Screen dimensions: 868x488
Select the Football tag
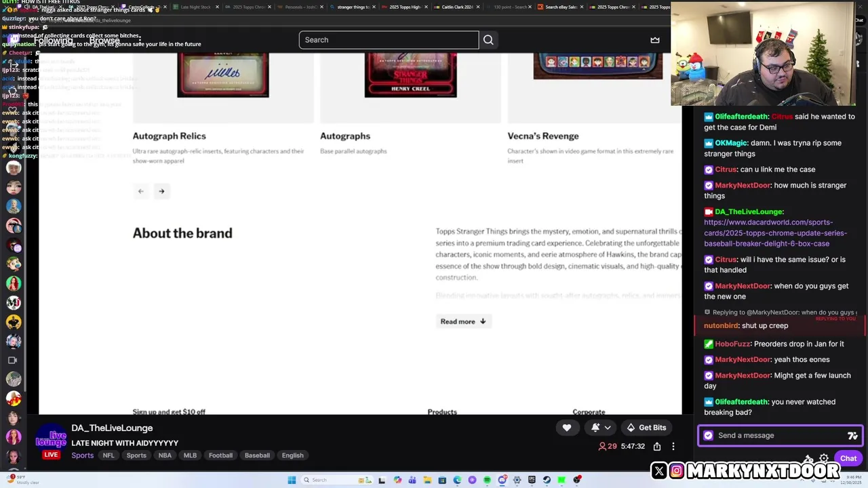tap(220, 455)
